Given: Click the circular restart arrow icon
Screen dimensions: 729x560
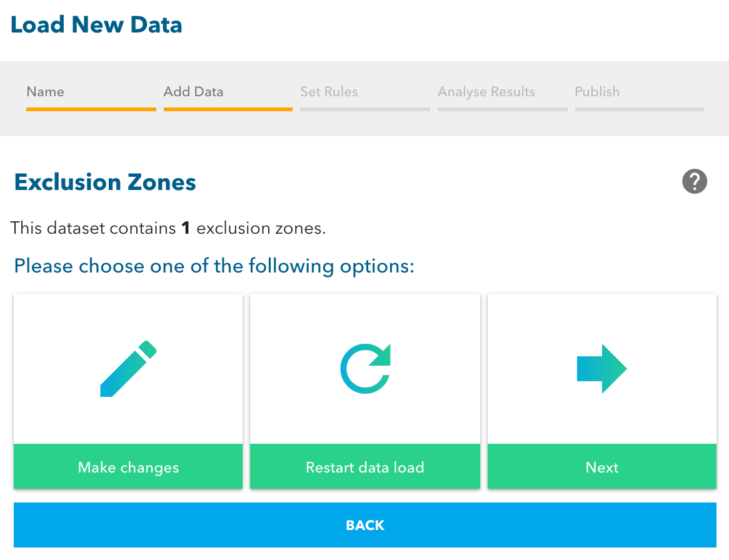Looking at the screenshot, I should tap(365, 369).
